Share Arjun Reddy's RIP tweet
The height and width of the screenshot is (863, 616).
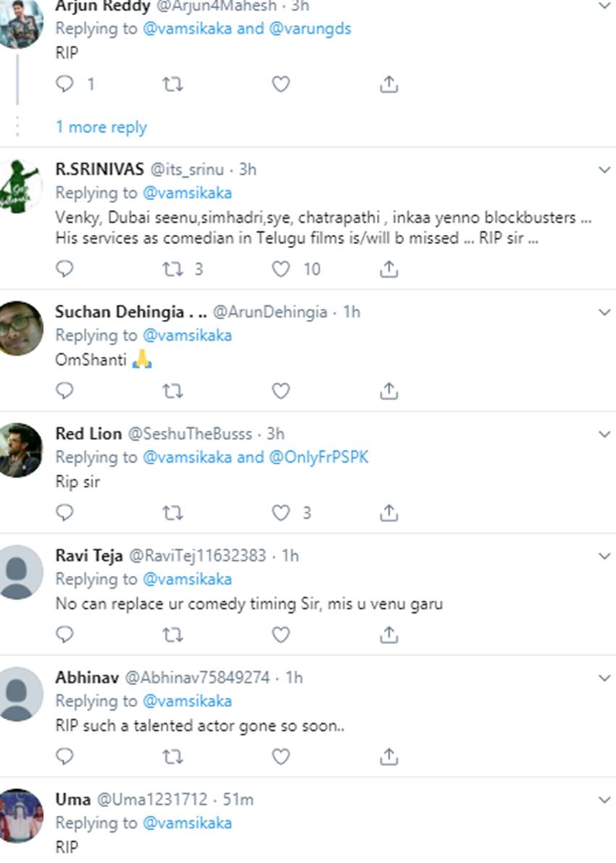coord(388,85)
